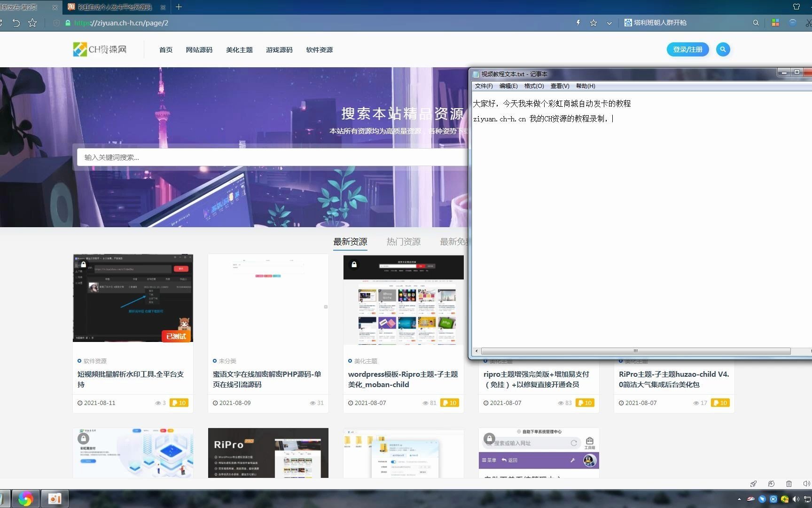
Task: Click the skin shirt icon at the browser top right
Action: tap(796, 7)
